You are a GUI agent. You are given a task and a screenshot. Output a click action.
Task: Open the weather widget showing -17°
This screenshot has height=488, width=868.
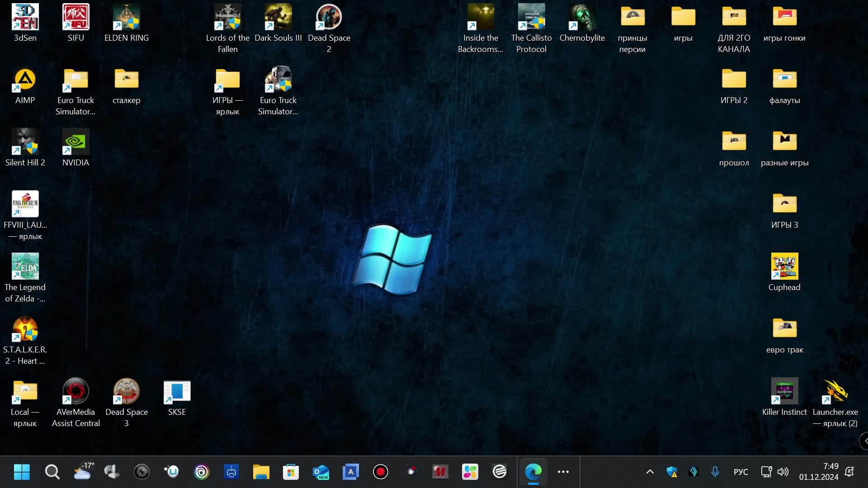coord(83,472)
